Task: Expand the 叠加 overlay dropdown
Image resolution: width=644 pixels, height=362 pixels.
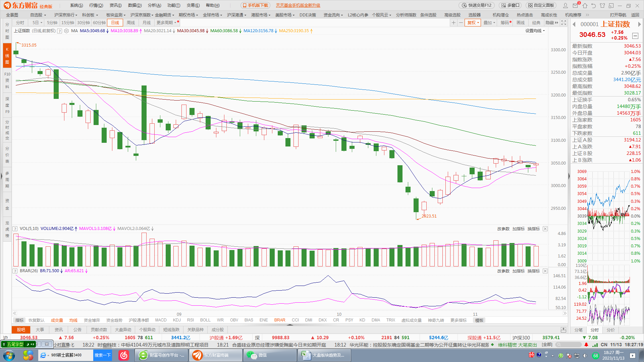Action: tap(489, 23)
